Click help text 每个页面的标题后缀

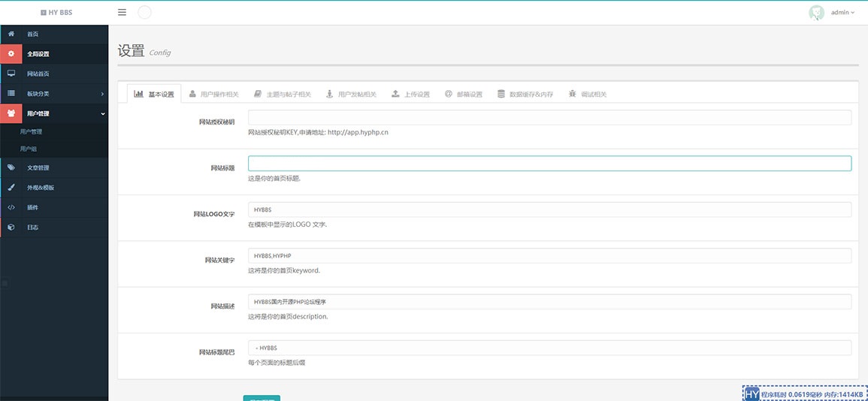tap(277, 363)
